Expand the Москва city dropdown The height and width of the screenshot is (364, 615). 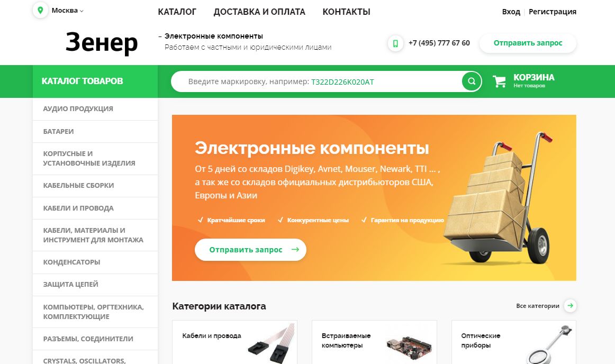pos(67,11)
